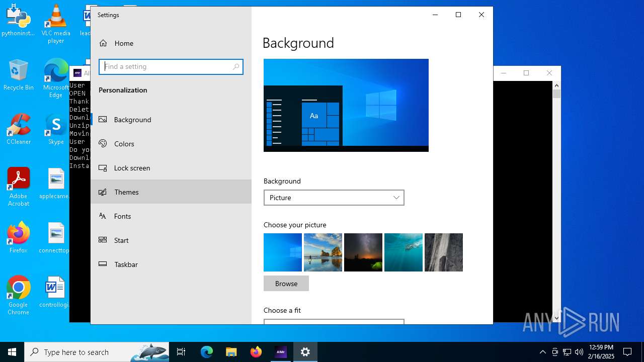Click the desktop background preview image

(346, 105)
